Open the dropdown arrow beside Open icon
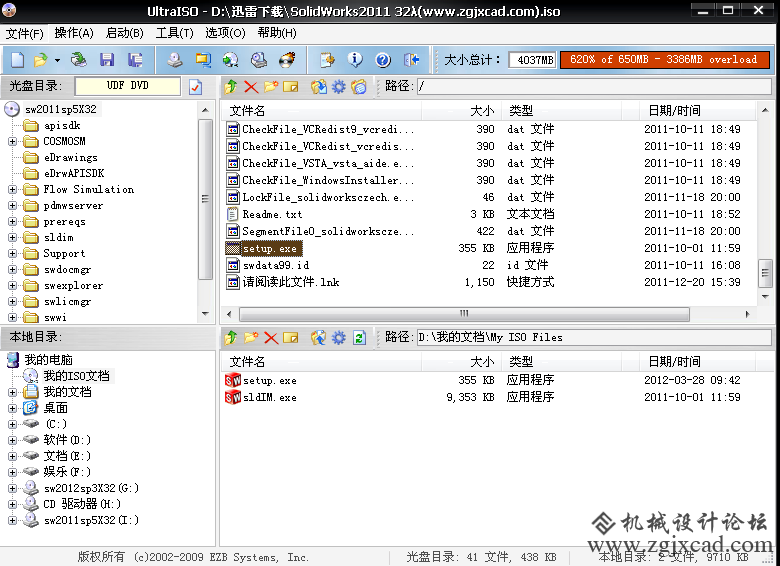780x566 pixels. point(57,61)
